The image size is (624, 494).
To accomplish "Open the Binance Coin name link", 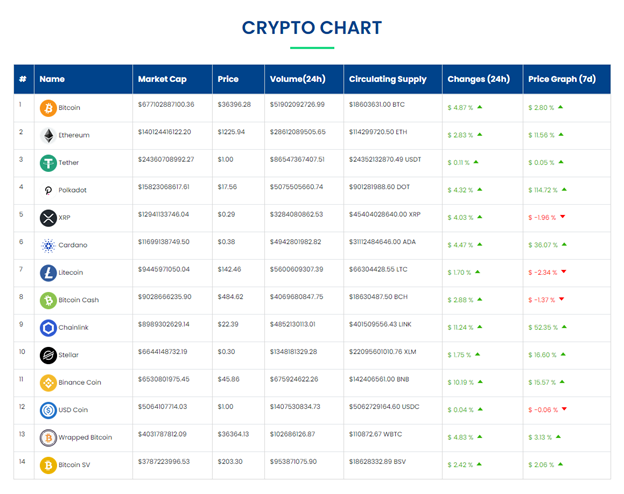I will (80, 383).
